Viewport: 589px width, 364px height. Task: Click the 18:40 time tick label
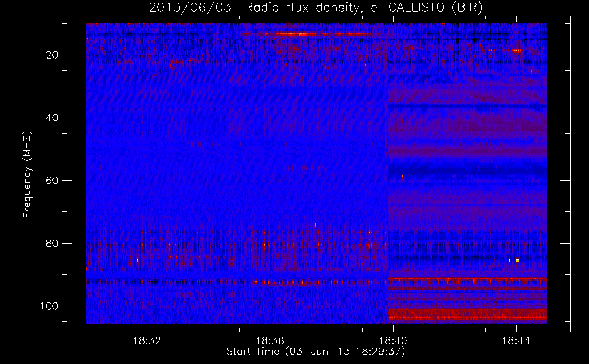click(x=393, y=341)
